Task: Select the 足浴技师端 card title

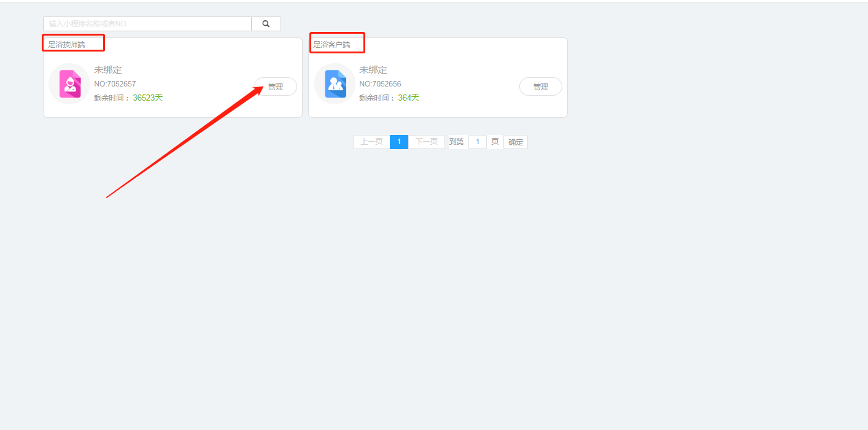Action: click(x=67, y=45)
